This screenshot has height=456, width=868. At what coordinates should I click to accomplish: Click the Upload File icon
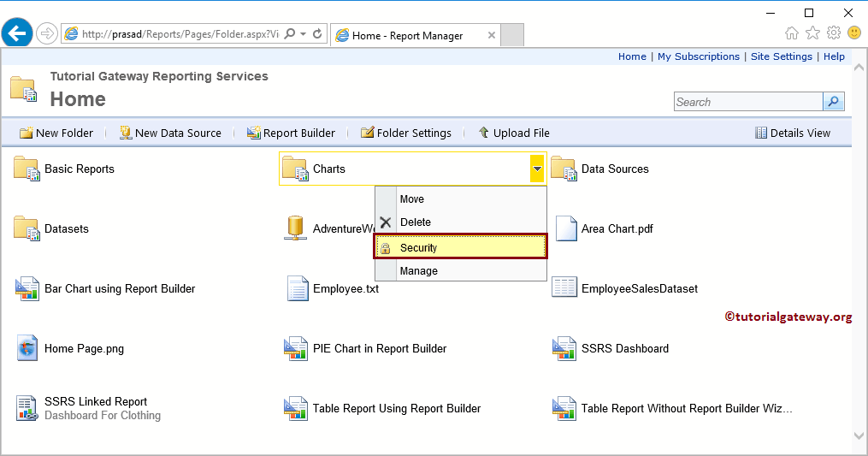[x=484, y=133]
